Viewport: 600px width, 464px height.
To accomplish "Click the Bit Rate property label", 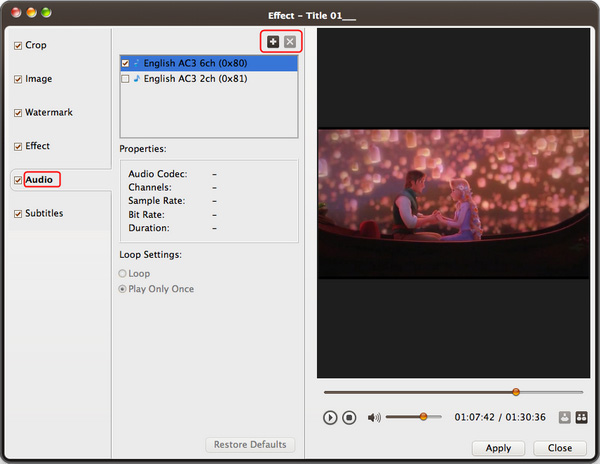I will [x=146, y=215].
